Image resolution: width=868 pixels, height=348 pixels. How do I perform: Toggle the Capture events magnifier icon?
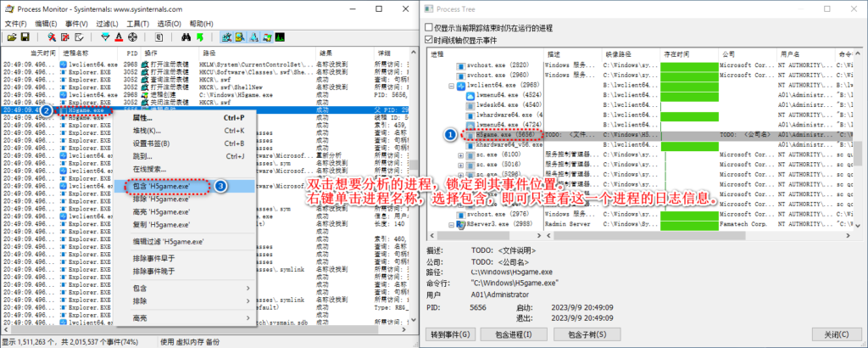pyautogui.click(x=52, y=37)
